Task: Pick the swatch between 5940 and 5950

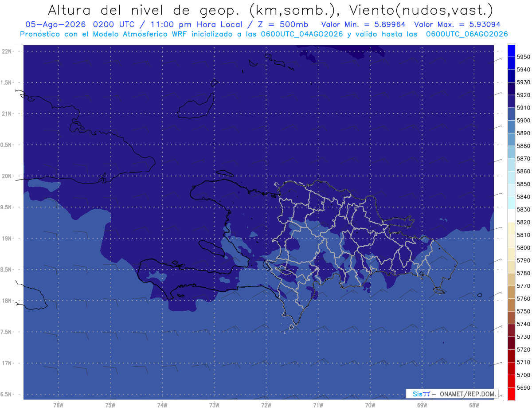Action: [x=511, y=63]
